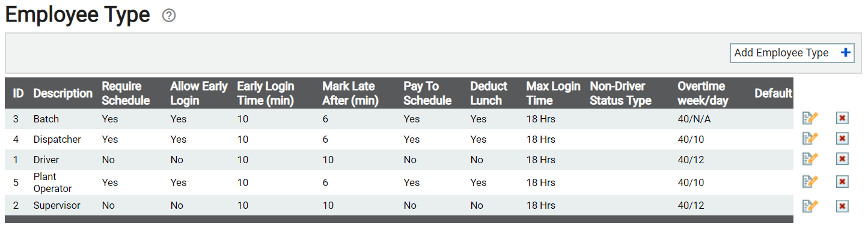Delete the Supervisor employee type
The width and height of the screenshot is (868, 231).
coord(842,206)
